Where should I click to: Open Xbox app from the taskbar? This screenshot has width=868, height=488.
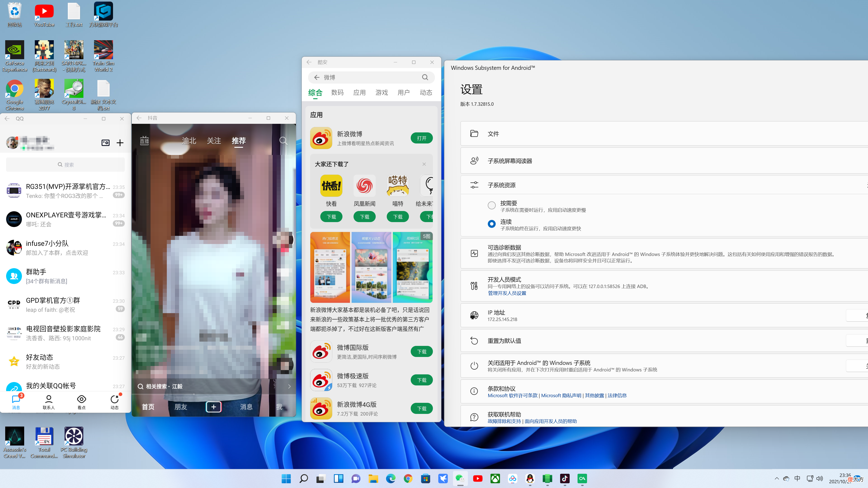[x=495, y=479]
